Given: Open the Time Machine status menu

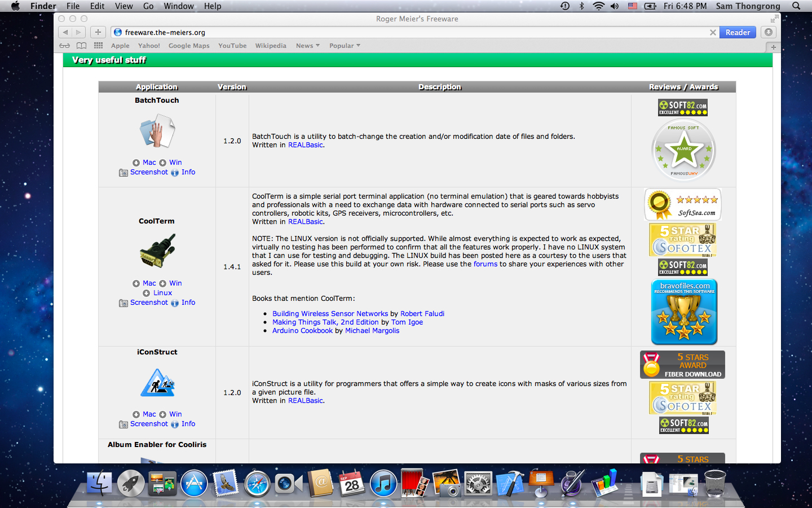Looking at the screenshot, I should 565,6.
